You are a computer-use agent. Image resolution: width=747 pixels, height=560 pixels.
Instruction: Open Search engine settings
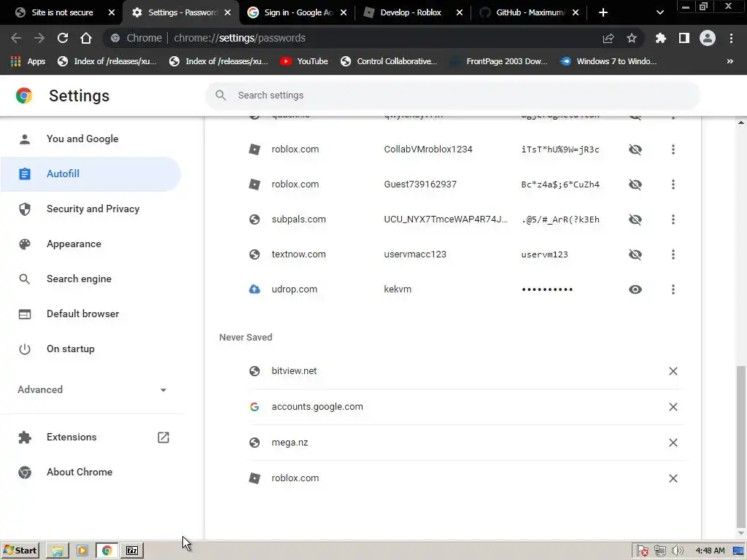tap(90, 279)
